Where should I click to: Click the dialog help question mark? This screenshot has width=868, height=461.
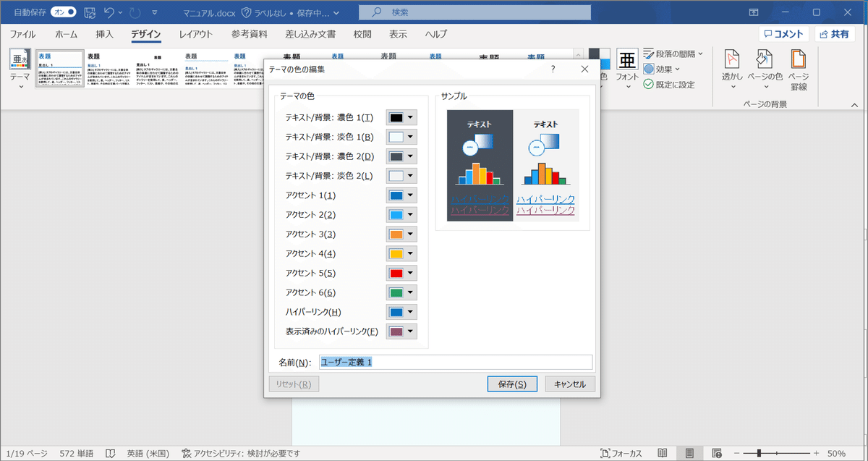[553, 69]
